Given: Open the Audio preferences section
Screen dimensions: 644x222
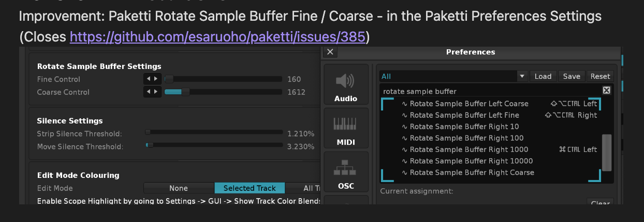Looking at the screenshot, I should 346,85.
